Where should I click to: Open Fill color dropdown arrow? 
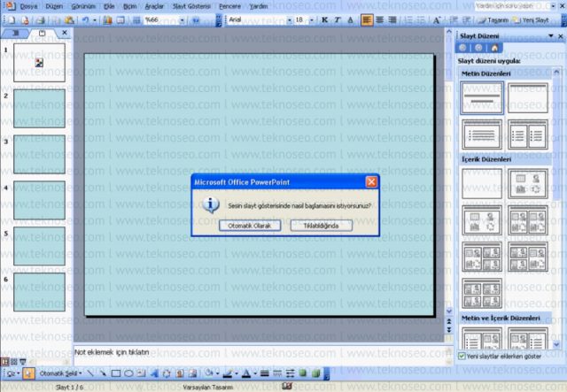[x=217, y=373]
